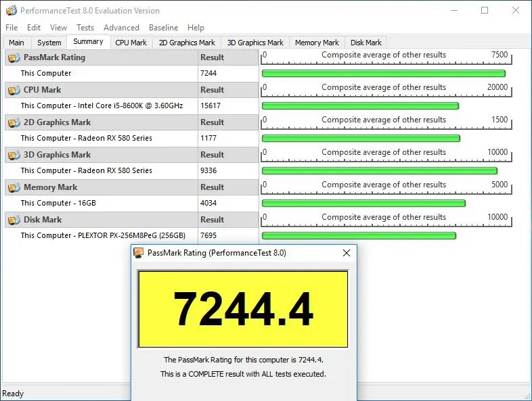This screenshot has width=532, height=401.
Task: Click the CPU Mark header label
Action: [x=43, y=90]
